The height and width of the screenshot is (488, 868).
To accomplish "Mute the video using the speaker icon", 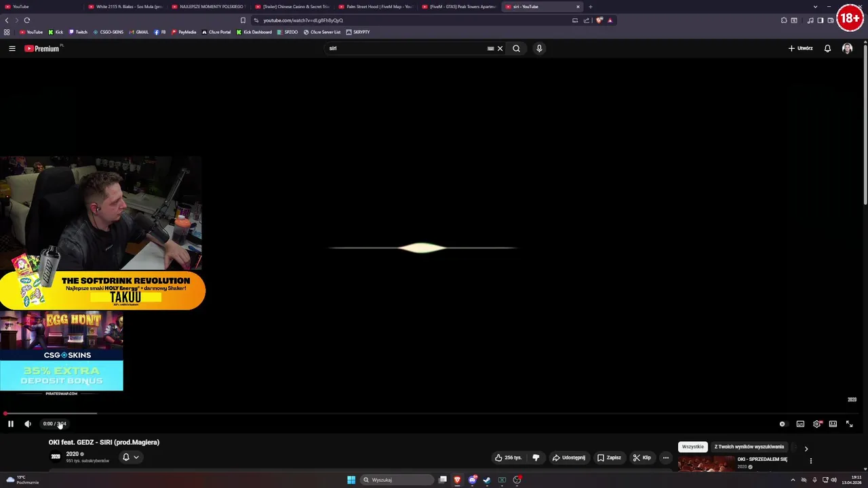I will point(28,424).
